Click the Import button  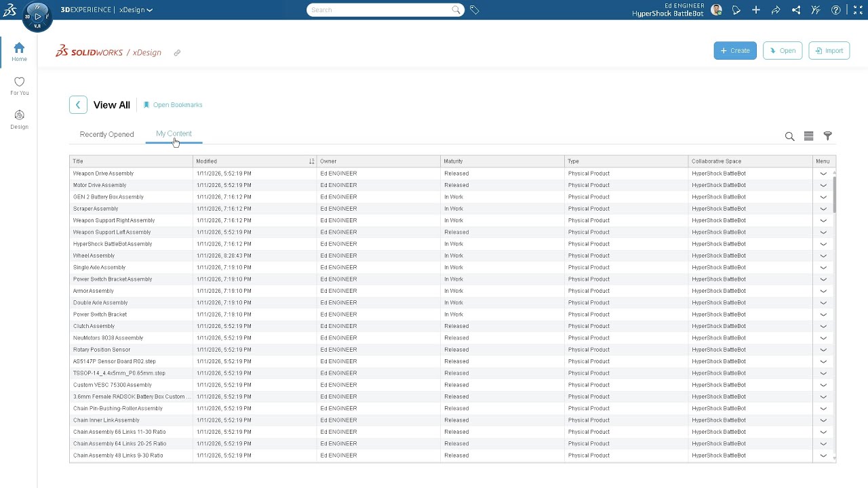[x=829, y=51]
